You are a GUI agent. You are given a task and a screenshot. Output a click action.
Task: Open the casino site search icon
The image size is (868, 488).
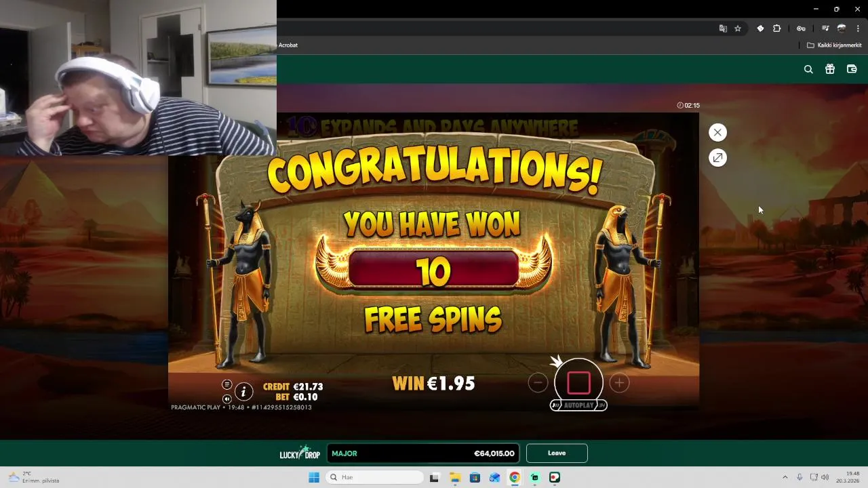(x=808, y=69)
